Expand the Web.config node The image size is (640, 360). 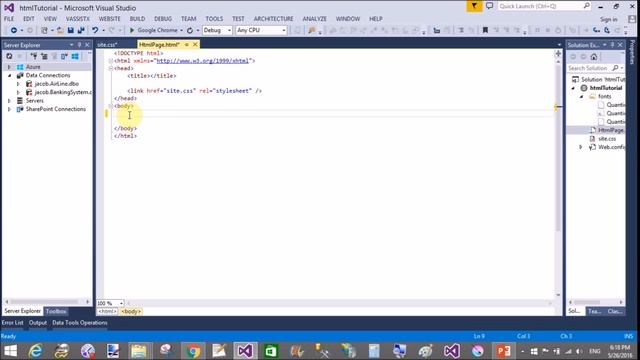coord(581,147)
